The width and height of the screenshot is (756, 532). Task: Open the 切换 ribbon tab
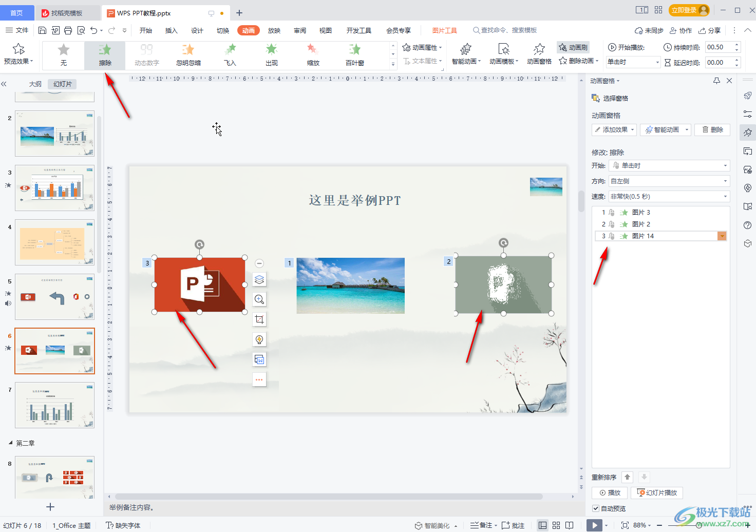[x=223, y=30]
